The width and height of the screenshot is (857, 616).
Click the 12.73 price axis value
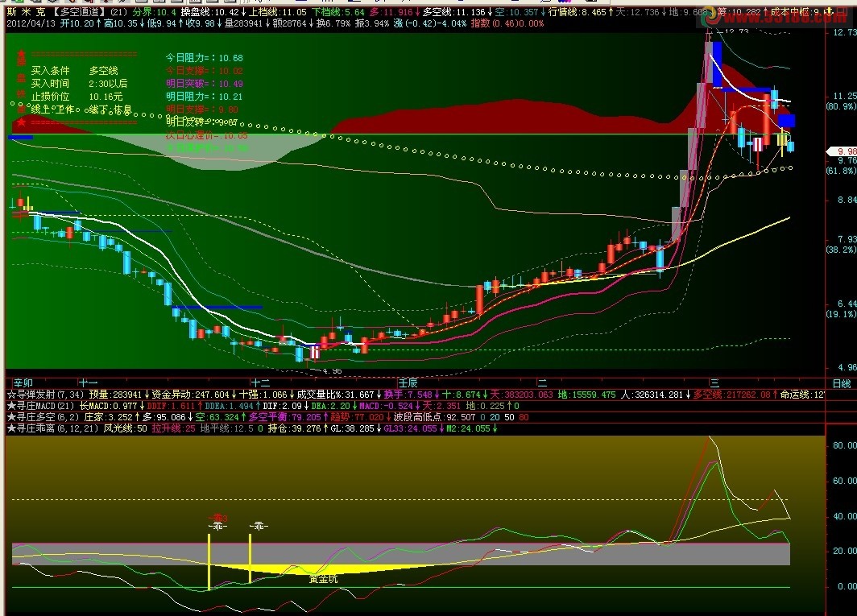point(844,33)
